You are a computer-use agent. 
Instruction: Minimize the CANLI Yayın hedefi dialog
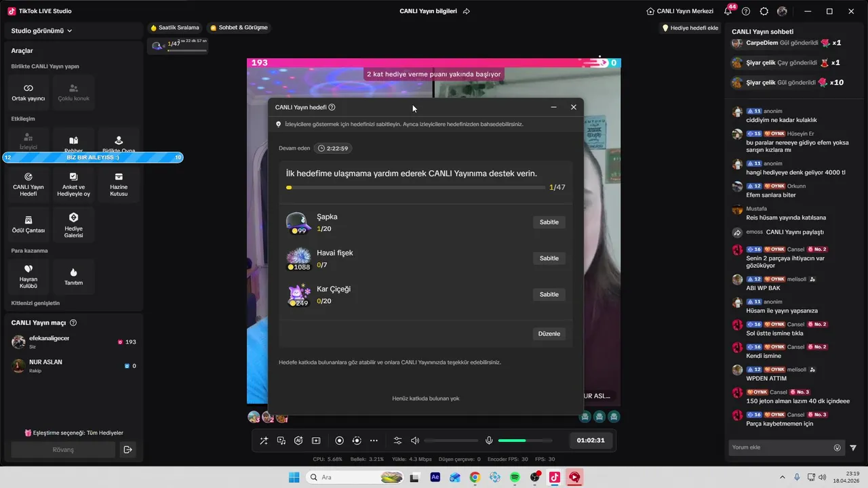(553, 107)
